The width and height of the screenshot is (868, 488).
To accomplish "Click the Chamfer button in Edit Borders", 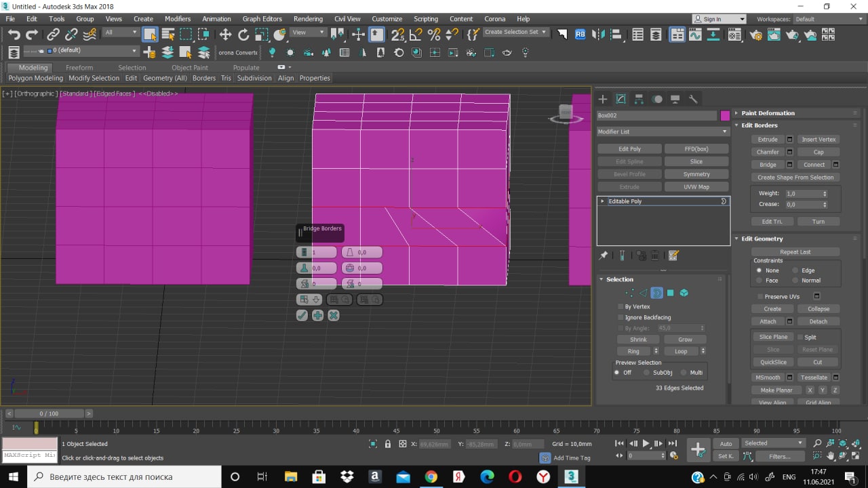I will 768,152.
